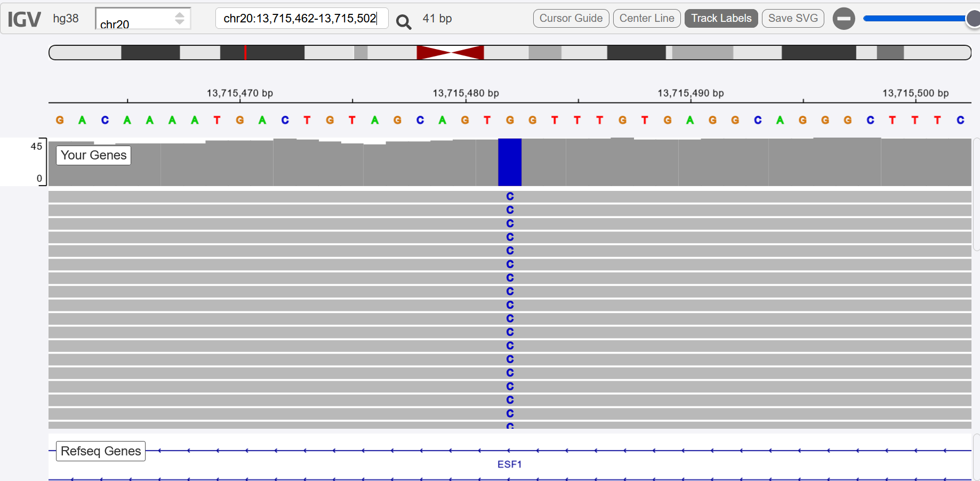The width and height of the screenshot is (980, 481).
Task: Click the chromosome selector arrows
Action: pos(180,19)
